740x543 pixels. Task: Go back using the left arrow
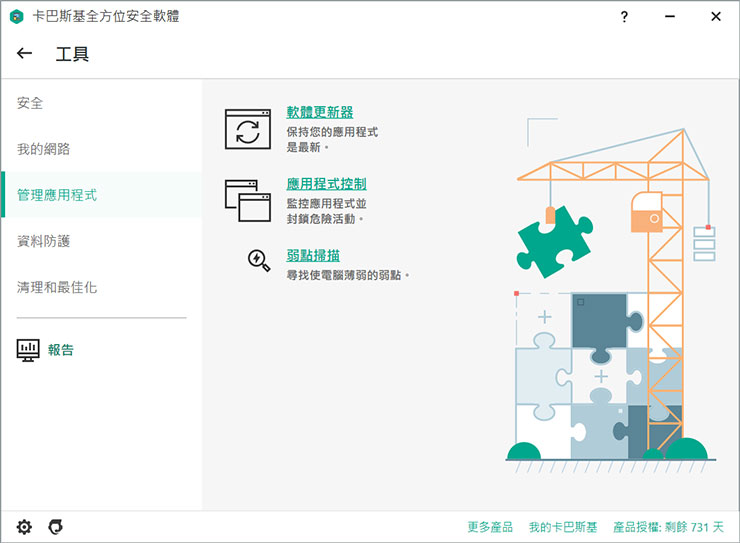(x=25, y=53)
